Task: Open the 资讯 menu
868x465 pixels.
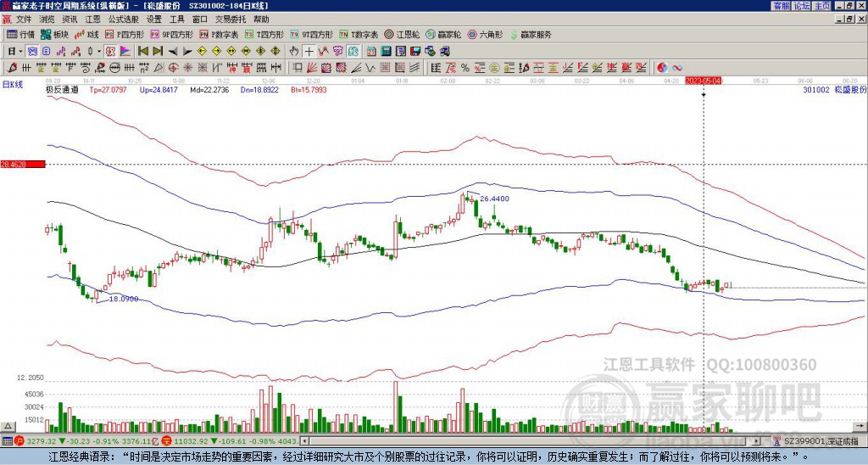Action: click(x=70, y=20)
